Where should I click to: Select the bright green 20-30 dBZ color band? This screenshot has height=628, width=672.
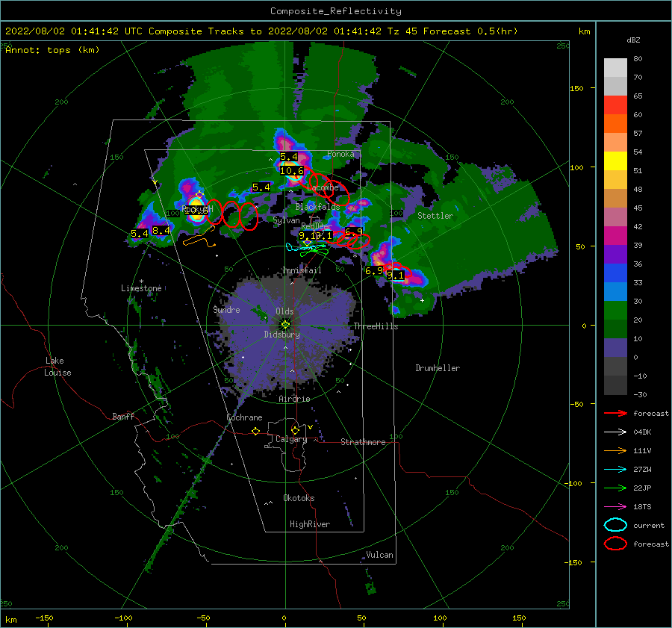(615, 311)
